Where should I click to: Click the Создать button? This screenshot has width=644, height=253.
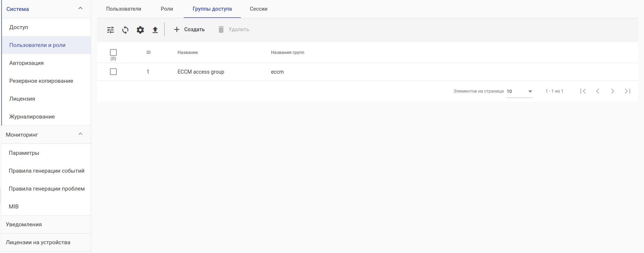click(x=189, y=29)
